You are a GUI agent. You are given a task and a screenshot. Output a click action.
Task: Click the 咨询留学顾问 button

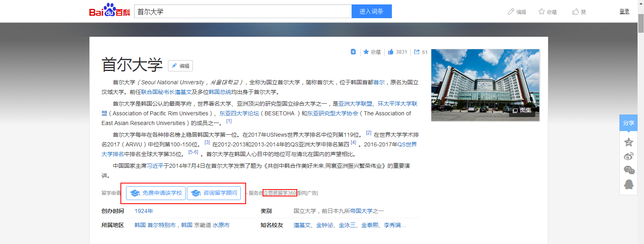(214, 193)
